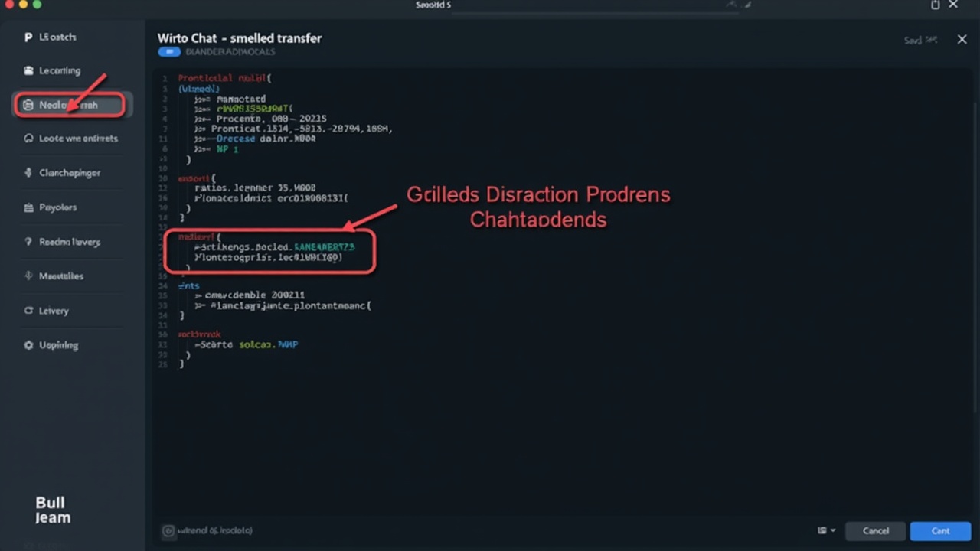The width and height of the screenshot is (980, 551).
Task: Click the P logo icon at sidebar top
Action: coord(28,37)
